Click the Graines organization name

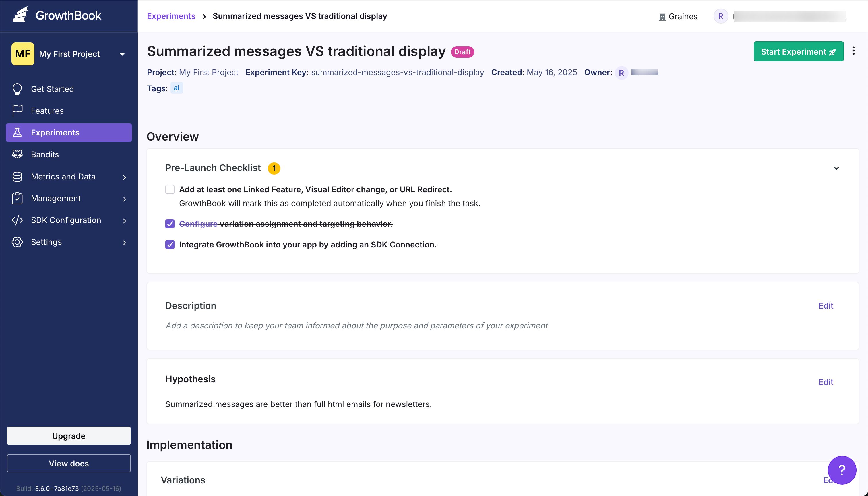click(x=683, y=16)
